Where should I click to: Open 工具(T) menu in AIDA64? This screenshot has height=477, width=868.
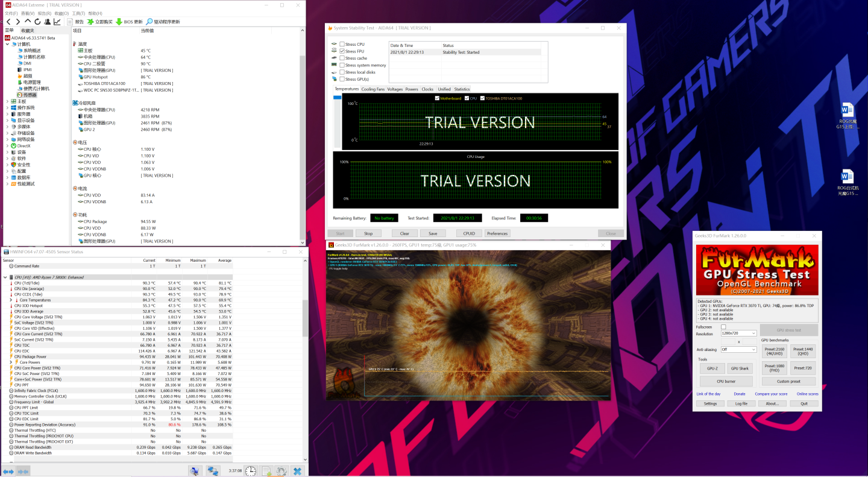click(78, 13)
